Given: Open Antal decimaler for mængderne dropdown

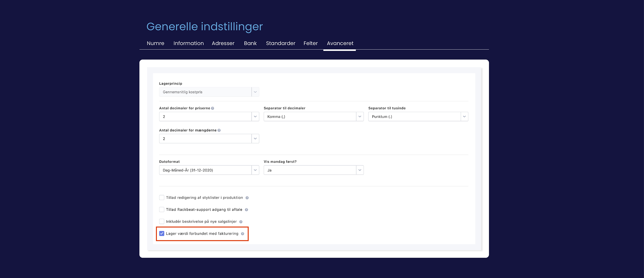Looking at the screenshot, I should coord(209,139).
